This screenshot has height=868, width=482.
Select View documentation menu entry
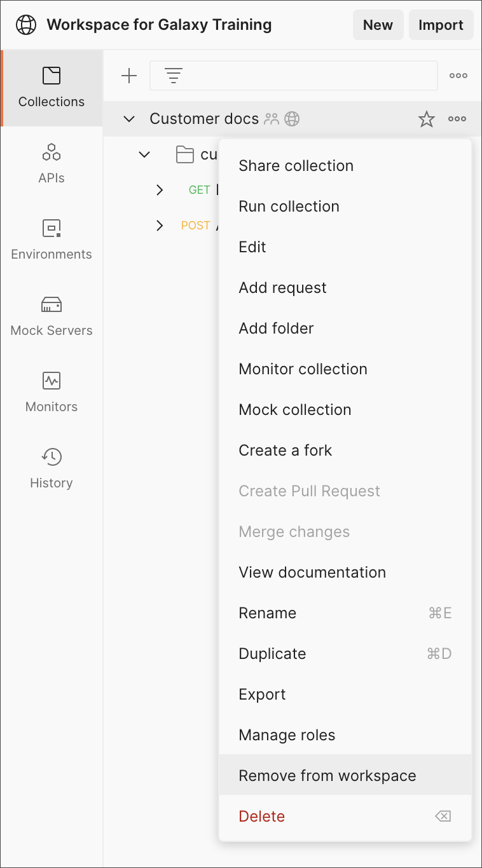pos(345,573)
